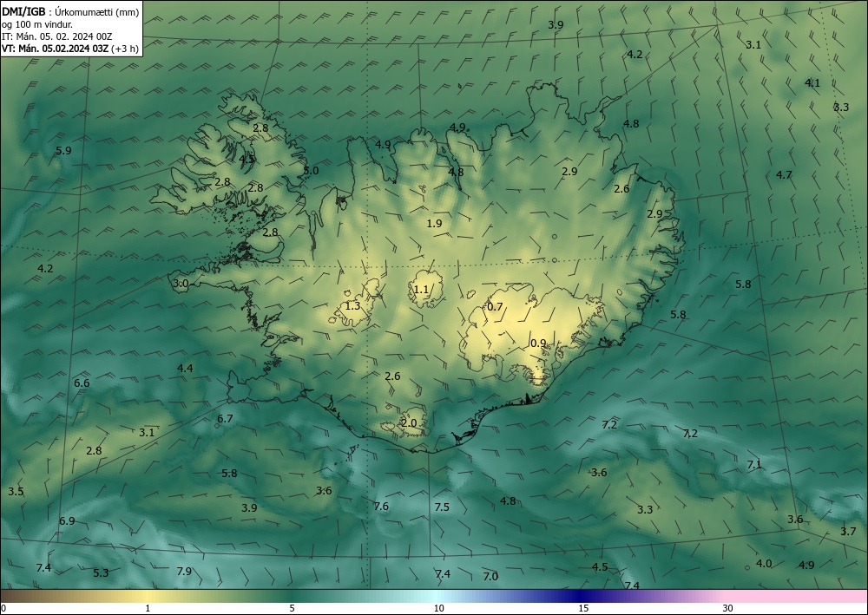Screen dimensions: 868x615
Task: Click the 3.0 value on the western peninsula
Action: (x=181, y=284)
